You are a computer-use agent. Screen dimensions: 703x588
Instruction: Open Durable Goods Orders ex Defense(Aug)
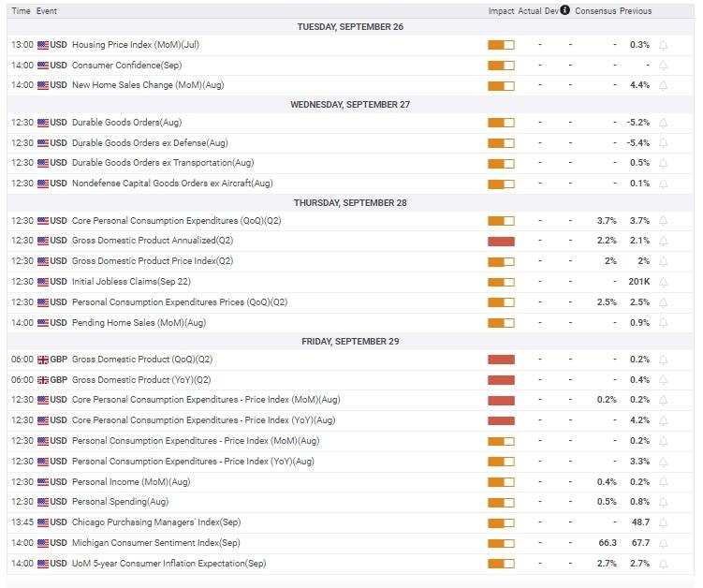pyautogui.click(x=150, y=143)
